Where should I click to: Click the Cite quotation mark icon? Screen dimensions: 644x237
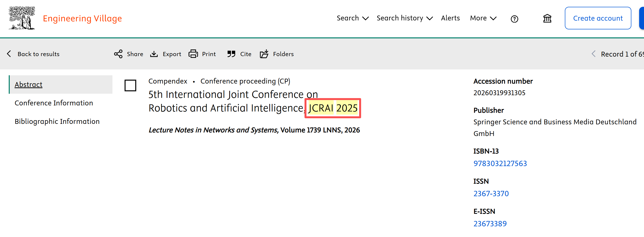[x=231, y=54]
